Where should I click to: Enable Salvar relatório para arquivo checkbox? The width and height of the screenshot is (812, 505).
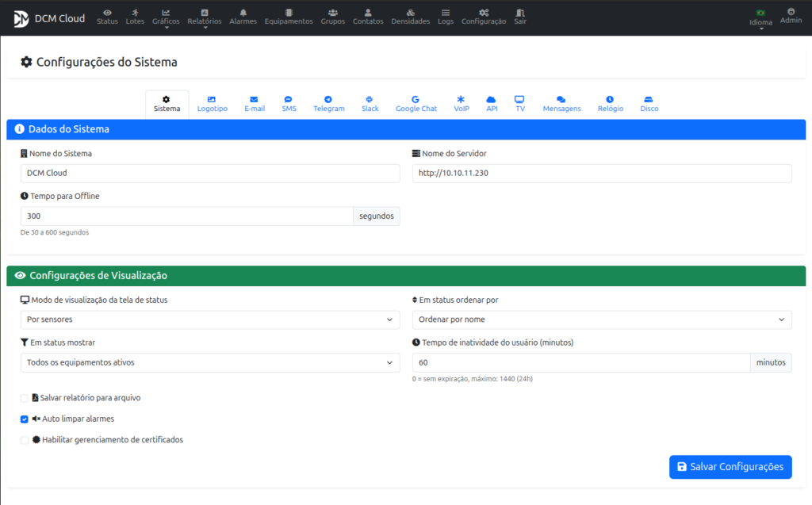[25, 398]
